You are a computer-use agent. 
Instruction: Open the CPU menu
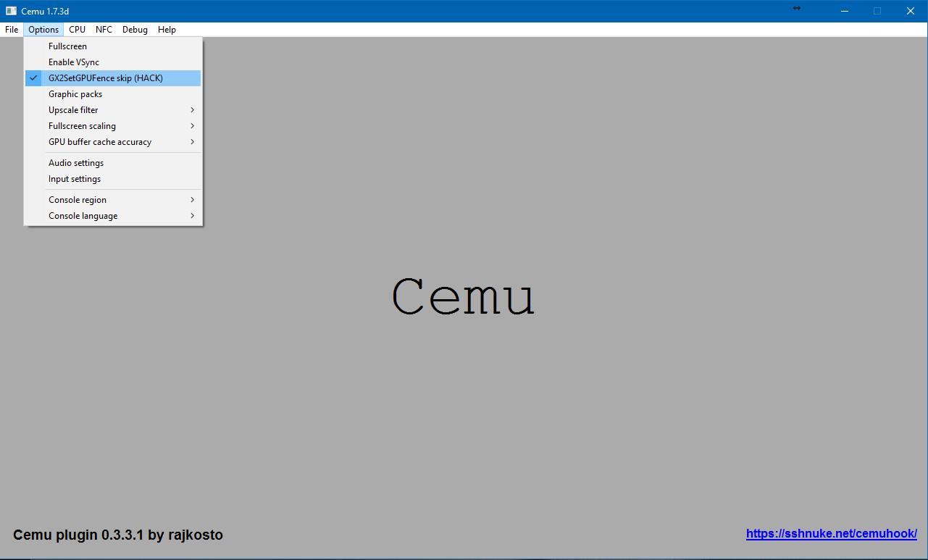[x=77, y=30]
